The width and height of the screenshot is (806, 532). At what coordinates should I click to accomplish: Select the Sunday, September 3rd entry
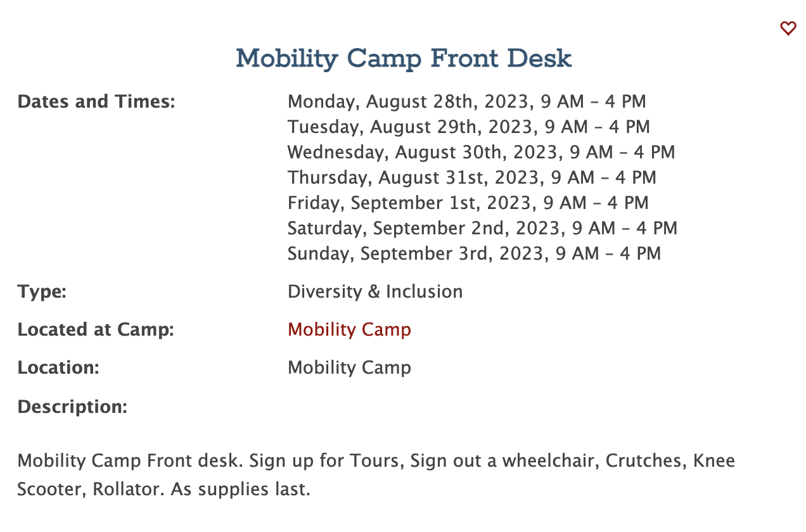pyautogui.click(x=474, y=253)
